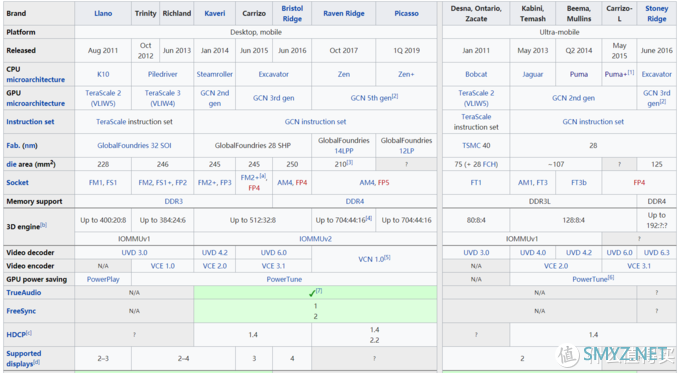
Task: Open the VCE 1.0 video encoder link
Action: pyautogui.click(x=163, y=266)
